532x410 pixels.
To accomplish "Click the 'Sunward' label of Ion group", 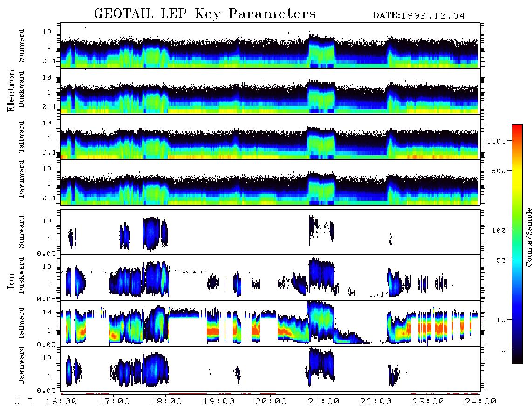I will pos(21,232).
